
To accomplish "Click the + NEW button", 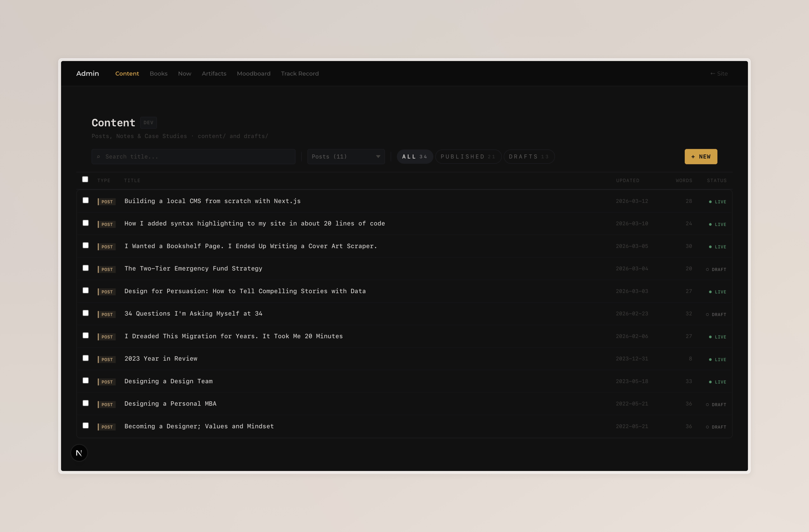I will tap(701, 157).
